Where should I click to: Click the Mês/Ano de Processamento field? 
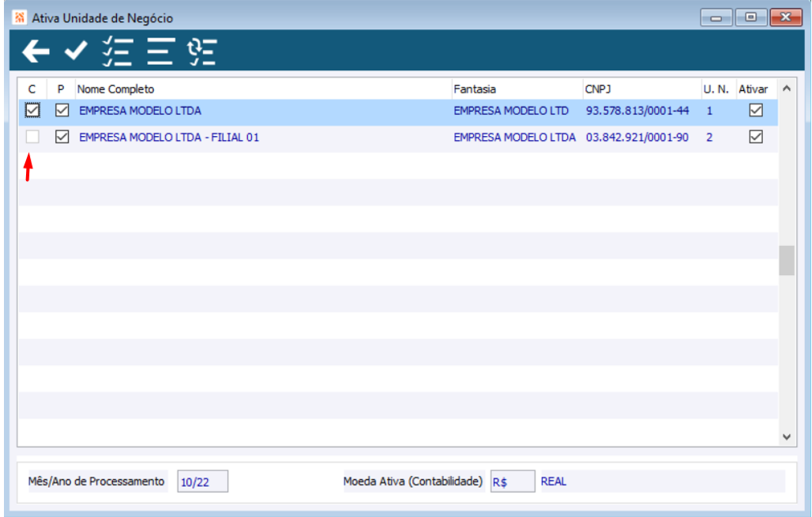click(x=202, y=481)
